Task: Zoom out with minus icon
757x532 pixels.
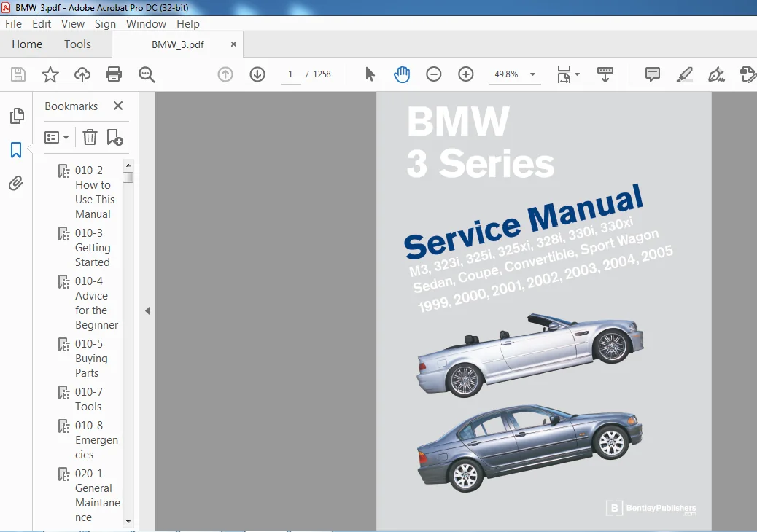Action: pos(433,74)
